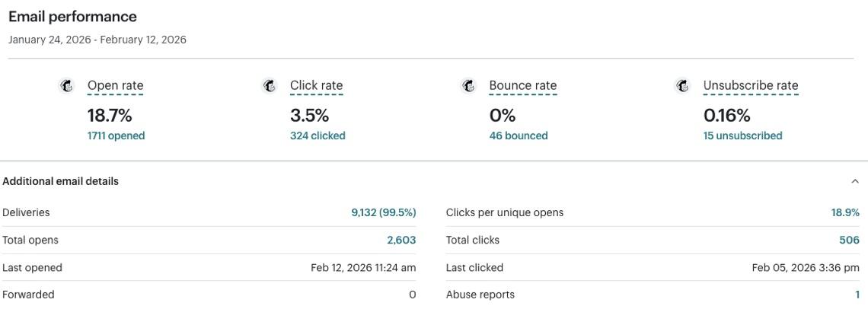View the 1711 opened recipients
Viewport: 868px width, 325px height.
click(x=116, y=136)
